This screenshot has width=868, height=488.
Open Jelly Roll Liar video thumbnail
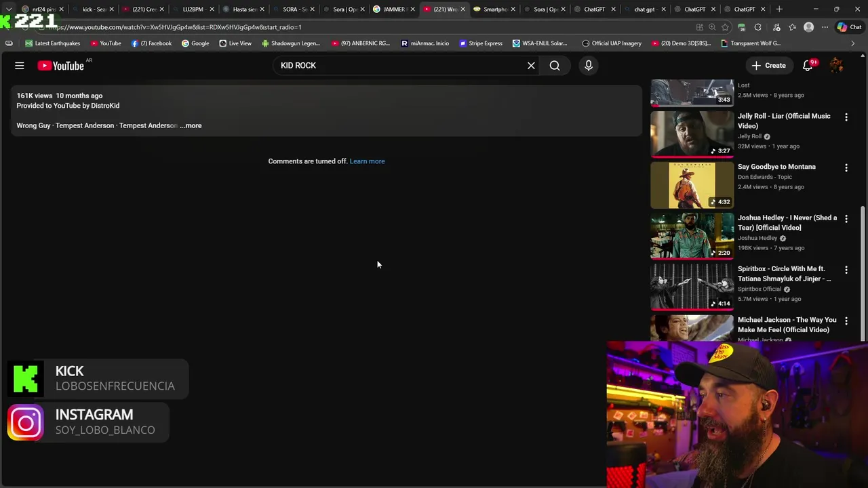[692, 134]
